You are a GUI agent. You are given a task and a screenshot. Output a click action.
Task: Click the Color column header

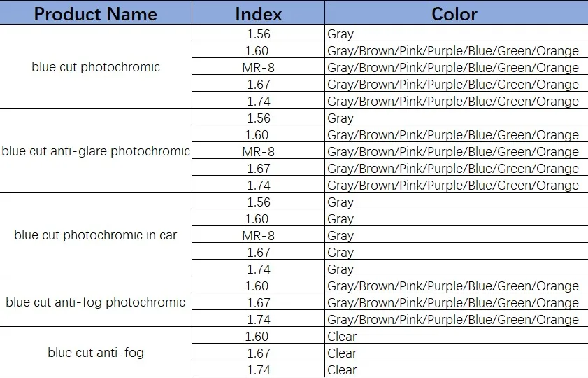click(454, 14)
